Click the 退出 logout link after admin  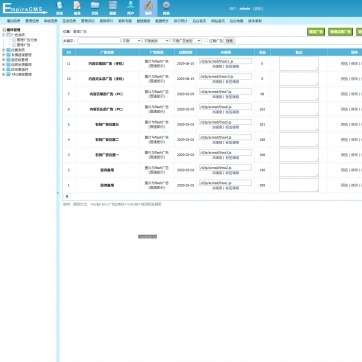pyautogui.click(x=258, y=9)
